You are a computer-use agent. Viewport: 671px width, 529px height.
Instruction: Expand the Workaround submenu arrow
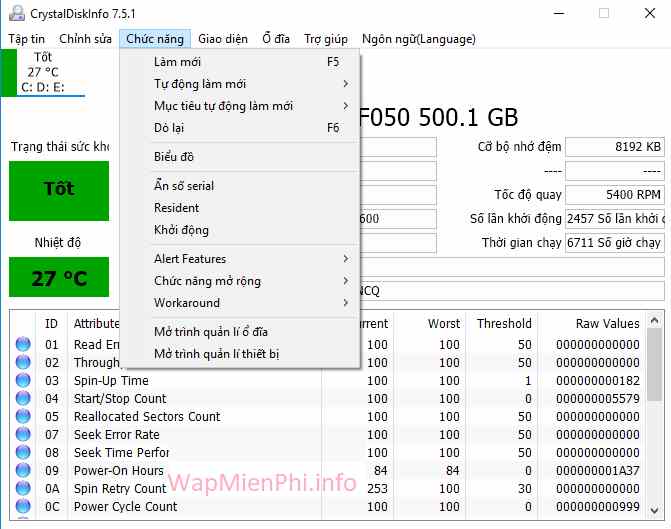point(346,303)
